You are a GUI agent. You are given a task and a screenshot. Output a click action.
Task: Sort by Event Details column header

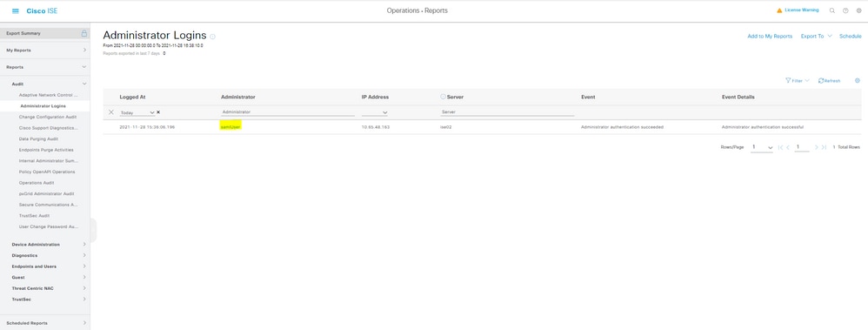[x=738, y=97]
